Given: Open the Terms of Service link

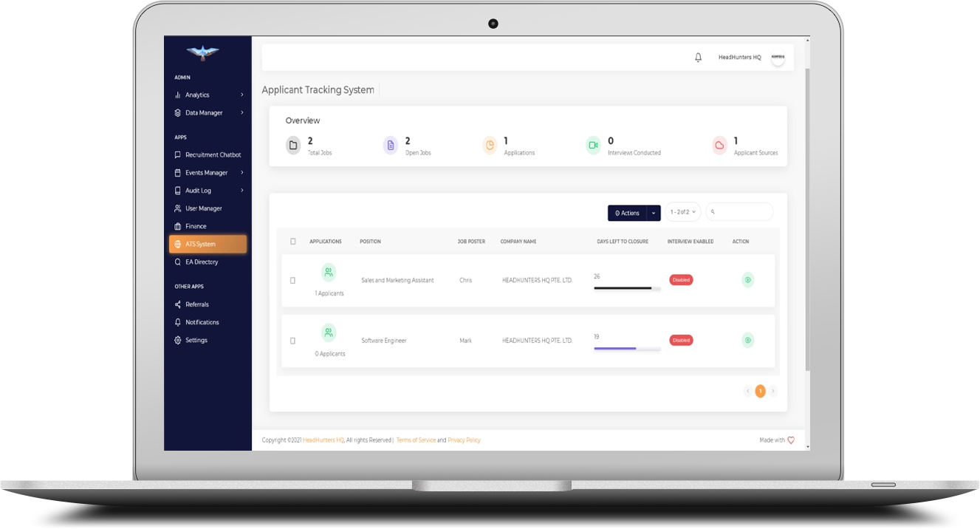Looking at the screenshot, I should pyautogui.click(x=416, y=440).
